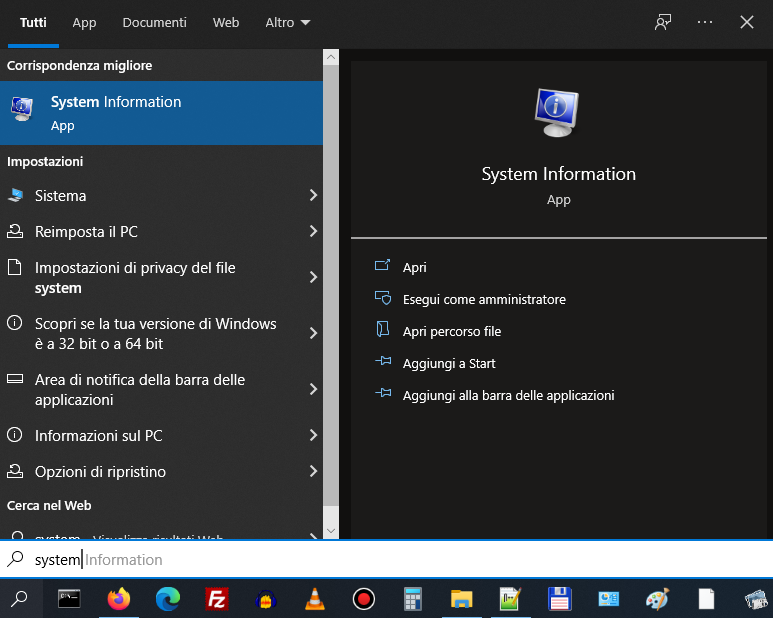Switch to the App tab
Screen dimensions: 773x618
pos(84,23)
